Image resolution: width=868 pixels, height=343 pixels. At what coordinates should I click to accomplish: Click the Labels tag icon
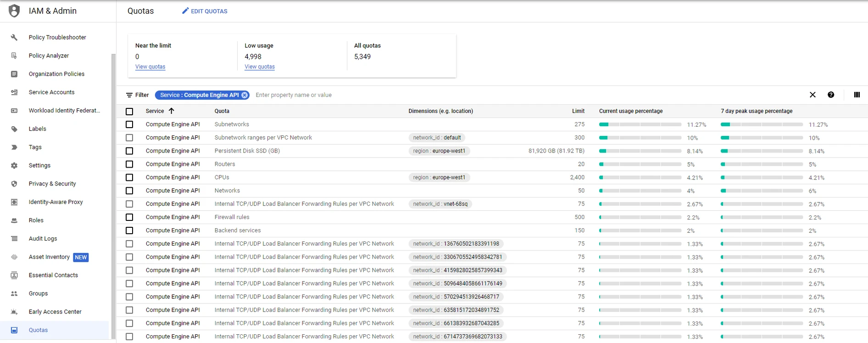(x=14, y=129)
